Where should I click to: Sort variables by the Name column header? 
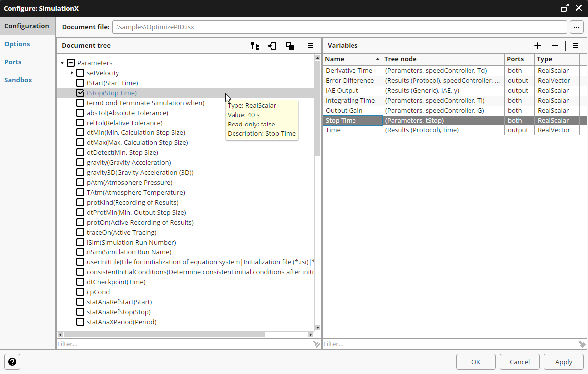coord(352,59)
